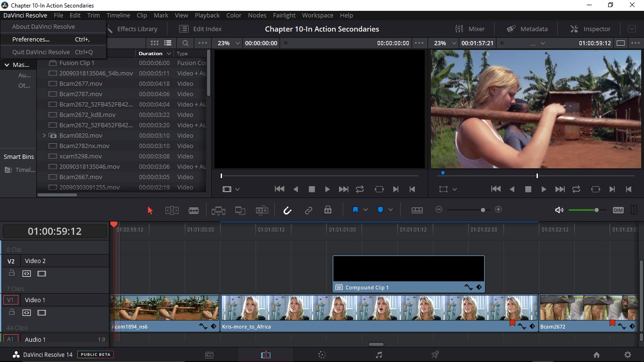Click media pool search magnifier icon
Screen dimensions: 644x362
click(185, 43)
